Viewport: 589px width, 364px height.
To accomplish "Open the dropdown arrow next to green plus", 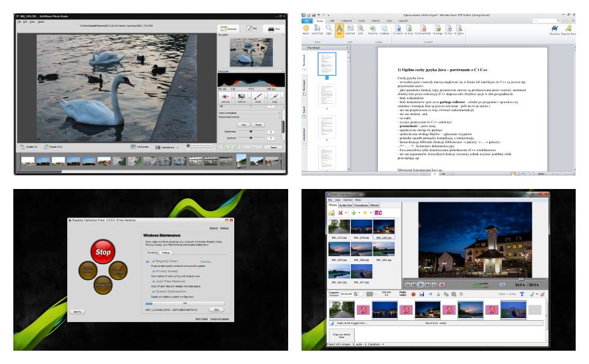I will coord(359,213).
